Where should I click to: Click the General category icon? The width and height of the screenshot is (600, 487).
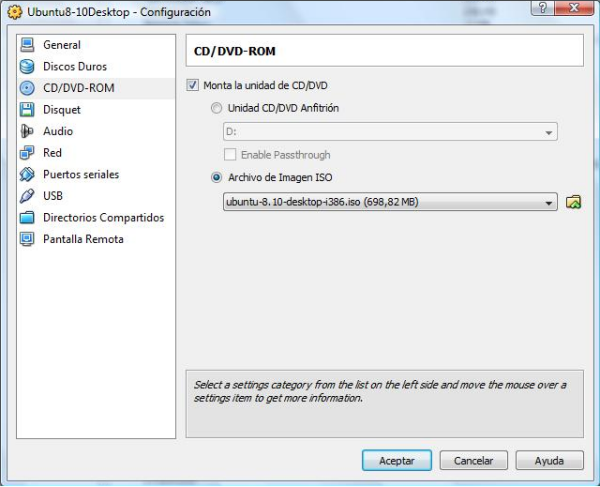(27, 45)
